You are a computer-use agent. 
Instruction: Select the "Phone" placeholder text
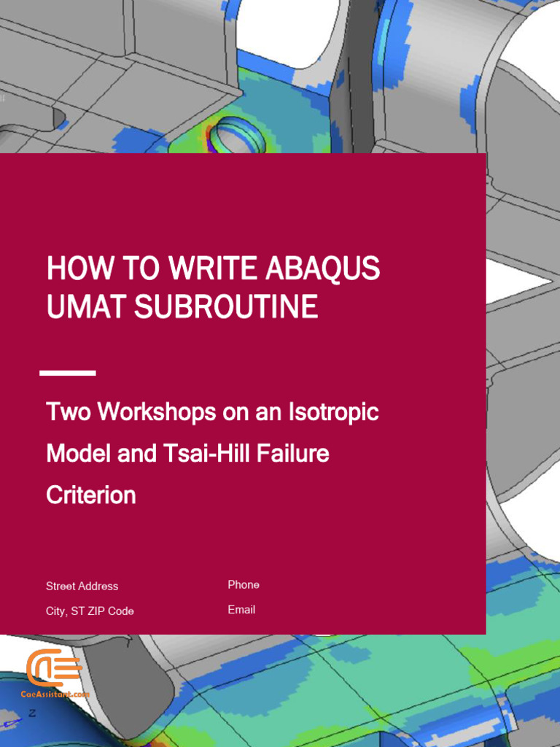(244, 584)
